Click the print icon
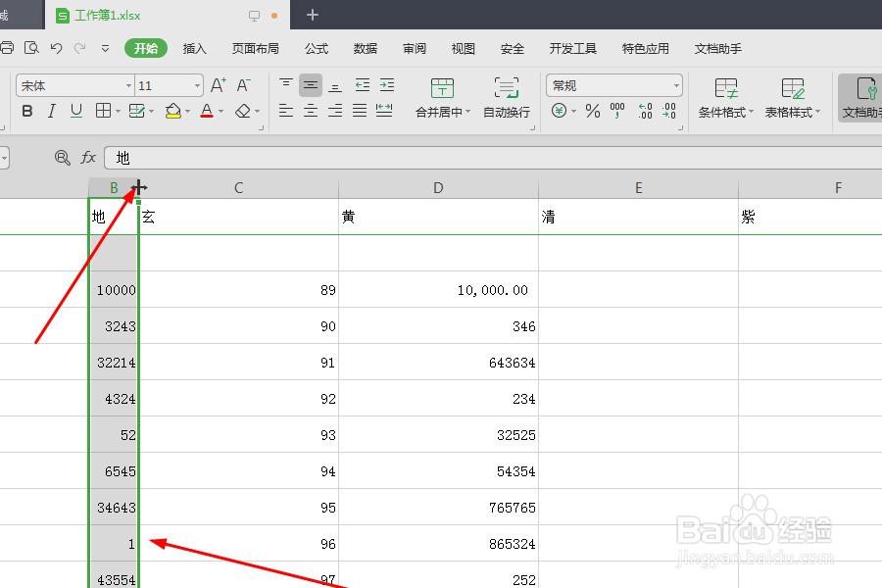882x588 pixels. 6,48
